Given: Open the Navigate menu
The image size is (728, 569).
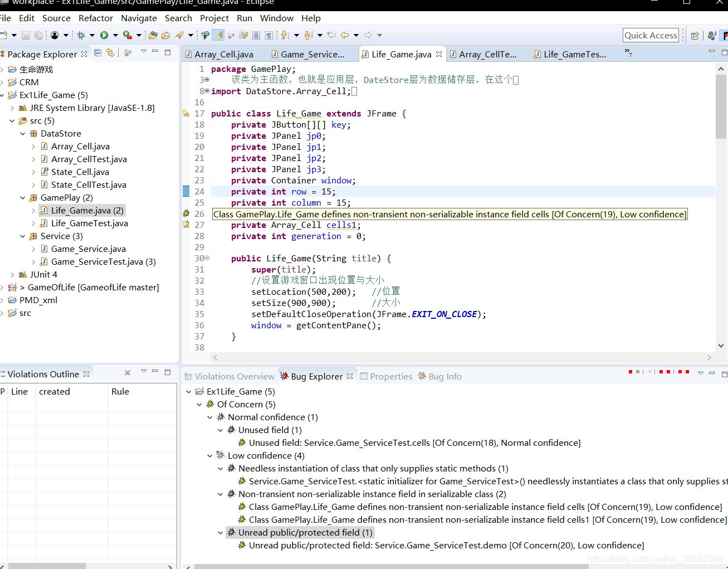Looking at the screenshot, I should pos(139,18).
